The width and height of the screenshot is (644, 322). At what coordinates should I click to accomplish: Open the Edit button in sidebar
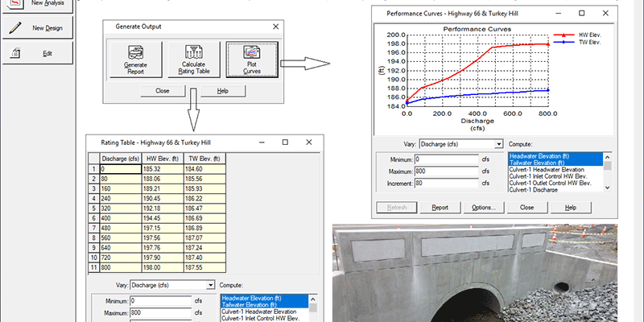(x=38, y=53)
